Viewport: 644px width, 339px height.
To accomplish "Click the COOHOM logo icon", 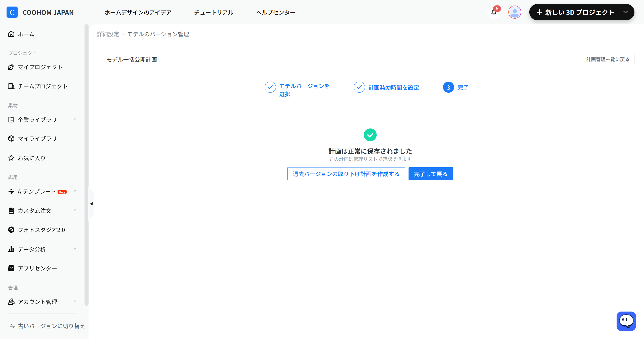I will [12, 12].
